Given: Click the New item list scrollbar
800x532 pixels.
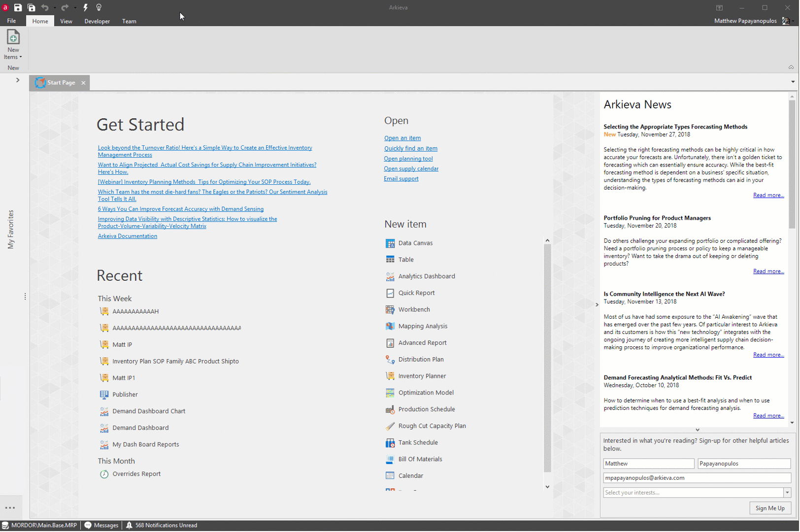Looking at the screenshot, I should [x=547, y=358].
